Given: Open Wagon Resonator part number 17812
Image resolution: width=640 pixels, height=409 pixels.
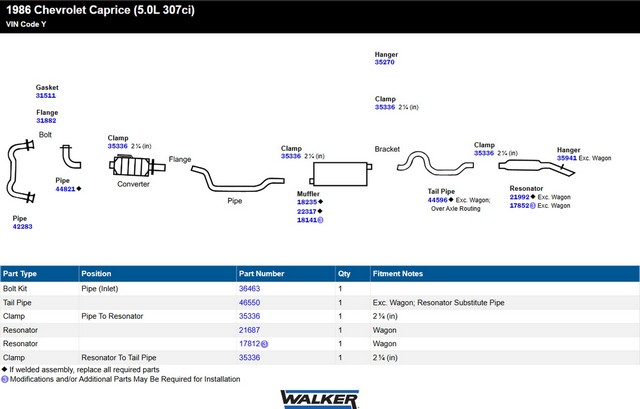Looking at the screenshot, I should tap(249, 344).
